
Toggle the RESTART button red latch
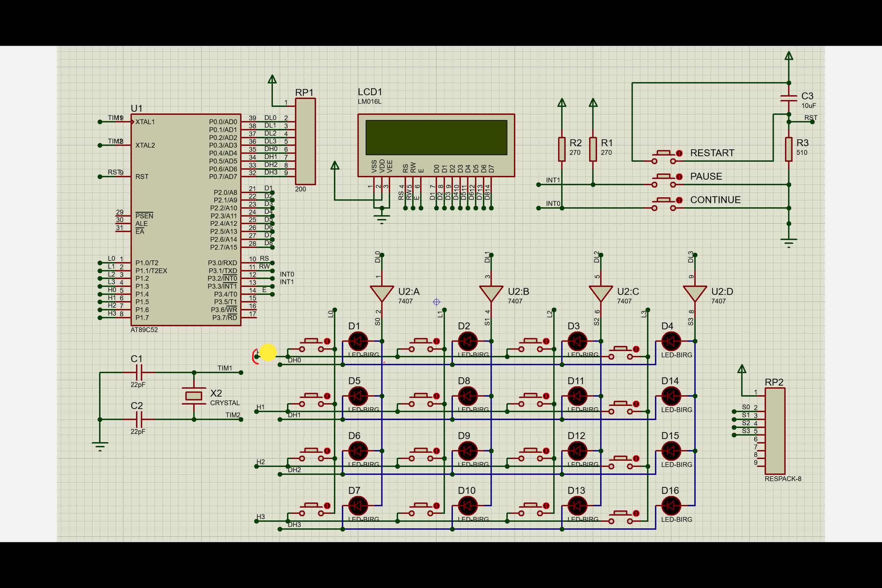679,153
